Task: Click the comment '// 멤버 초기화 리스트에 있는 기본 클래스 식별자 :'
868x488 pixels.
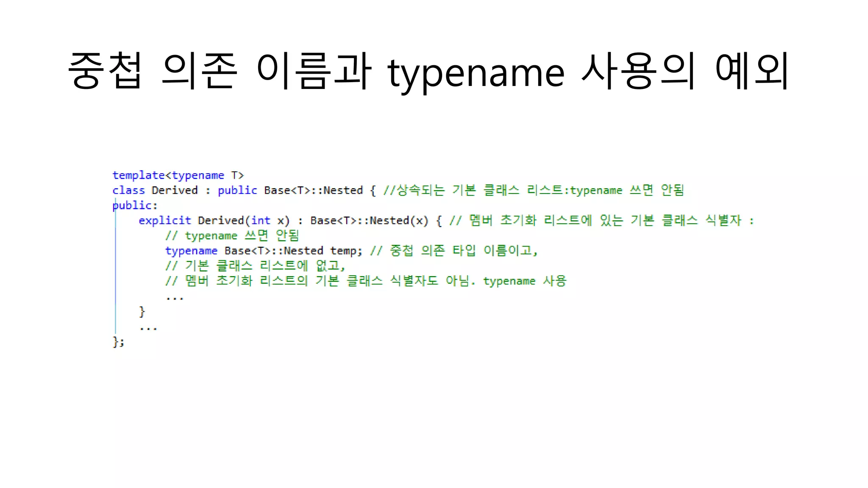Action: pyautogui.click(x=602, y=220)
